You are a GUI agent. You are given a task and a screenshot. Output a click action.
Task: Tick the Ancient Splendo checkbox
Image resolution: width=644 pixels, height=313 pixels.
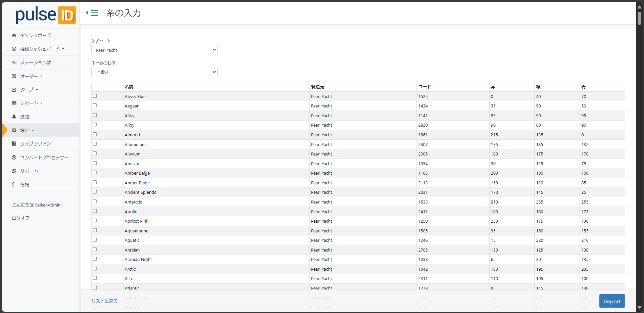95,192
